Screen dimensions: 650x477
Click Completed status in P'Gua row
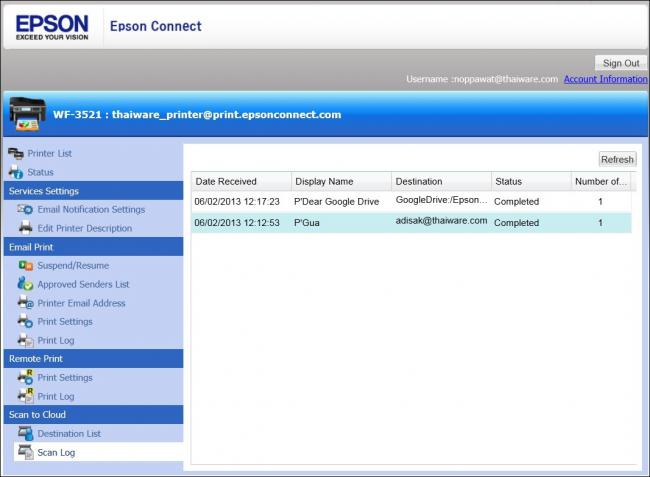click(x=517, y=223)
